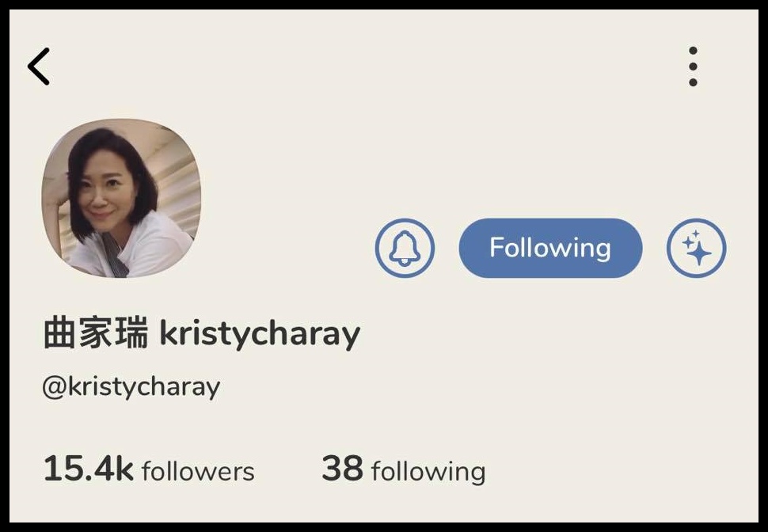Tap the notification bell icon
The width and height of the screenshot is (768, 532).
[x=405, y=248]
